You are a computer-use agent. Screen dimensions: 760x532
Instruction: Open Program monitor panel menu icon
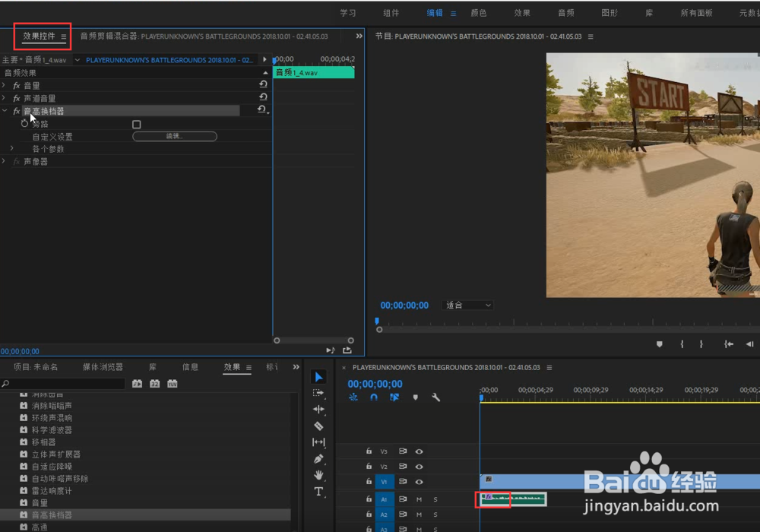click(591, 36)
